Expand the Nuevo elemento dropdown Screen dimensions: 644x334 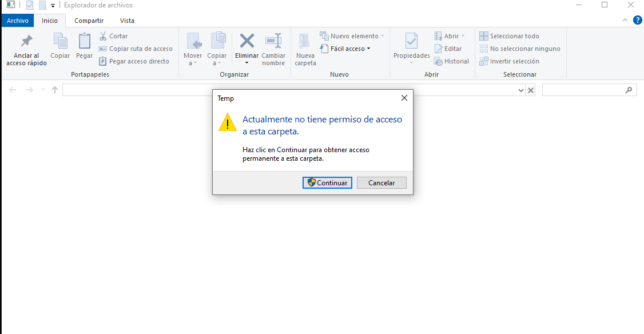pyautogui.click(x=383, y=36)
